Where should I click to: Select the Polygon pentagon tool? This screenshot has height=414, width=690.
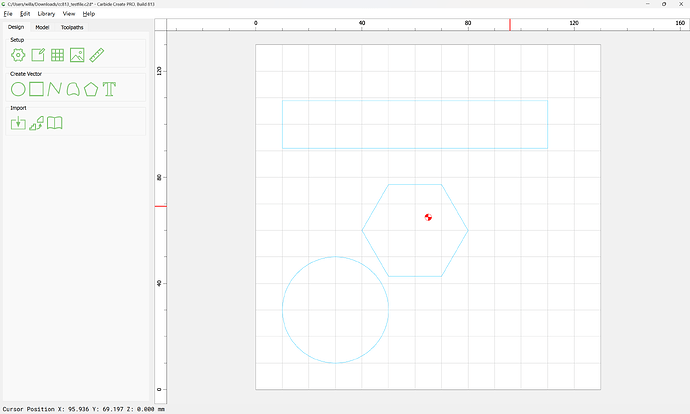(x=91, y=89)
